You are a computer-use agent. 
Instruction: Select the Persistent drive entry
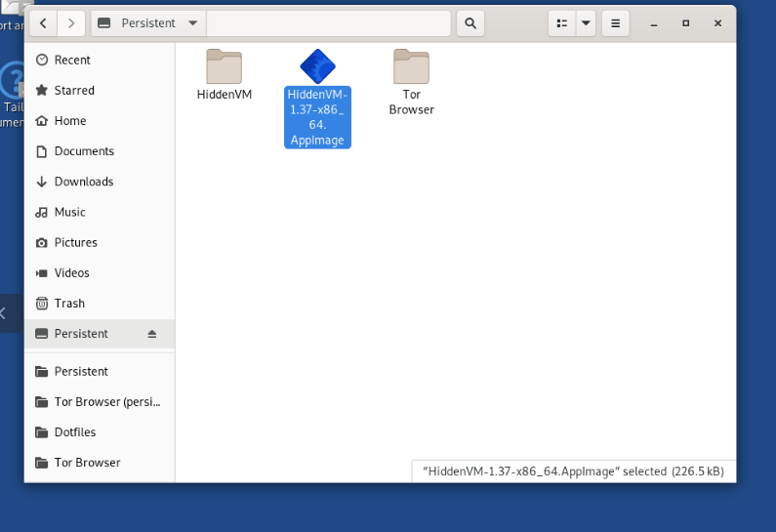100,334
